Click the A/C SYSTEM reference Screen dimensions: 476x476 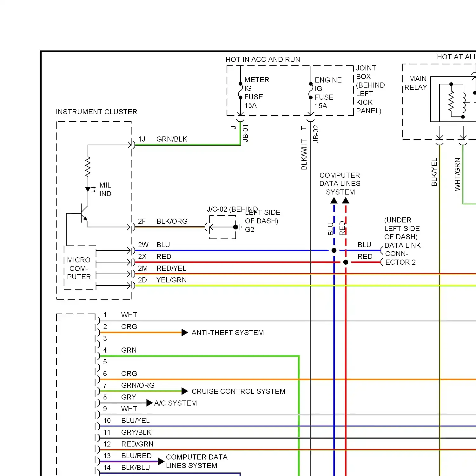pos(175,403)
